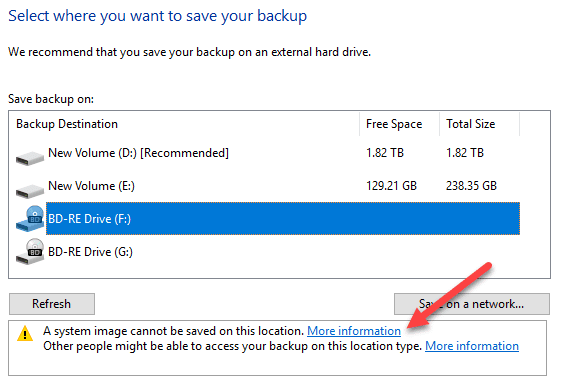The height and width of the screenshot is (390, 567).
Task: Click the Backup Destination column header
Action: 184,124
